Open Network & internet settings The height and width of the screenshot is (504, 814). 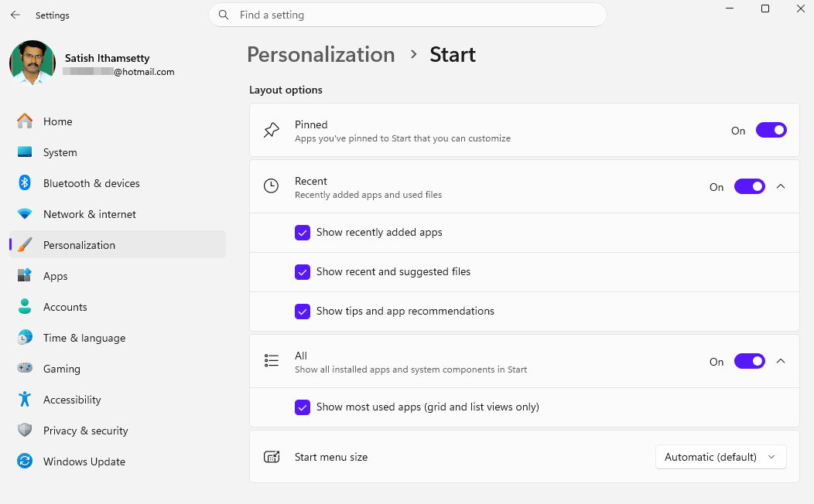click(x=118, y=213)
